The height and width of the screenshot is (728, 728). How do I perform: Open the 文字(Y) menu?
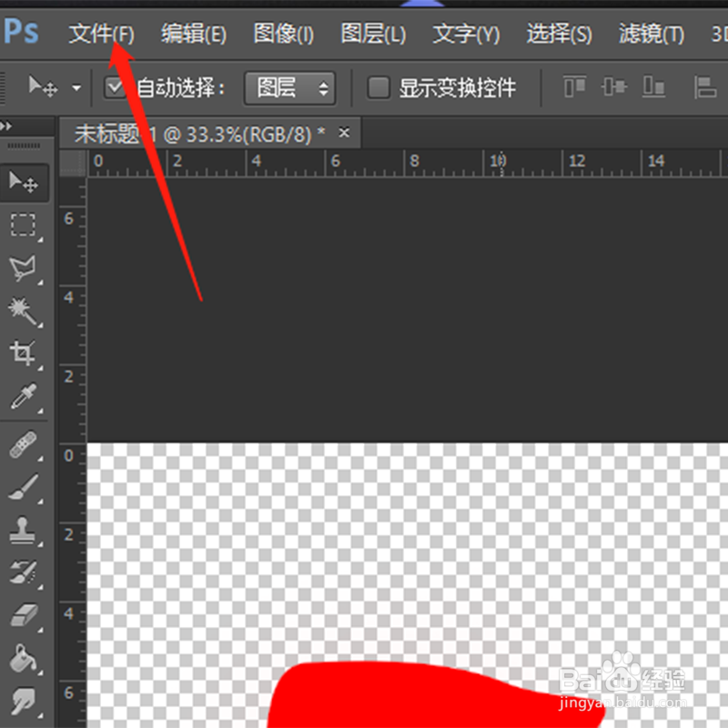[466, 34]
